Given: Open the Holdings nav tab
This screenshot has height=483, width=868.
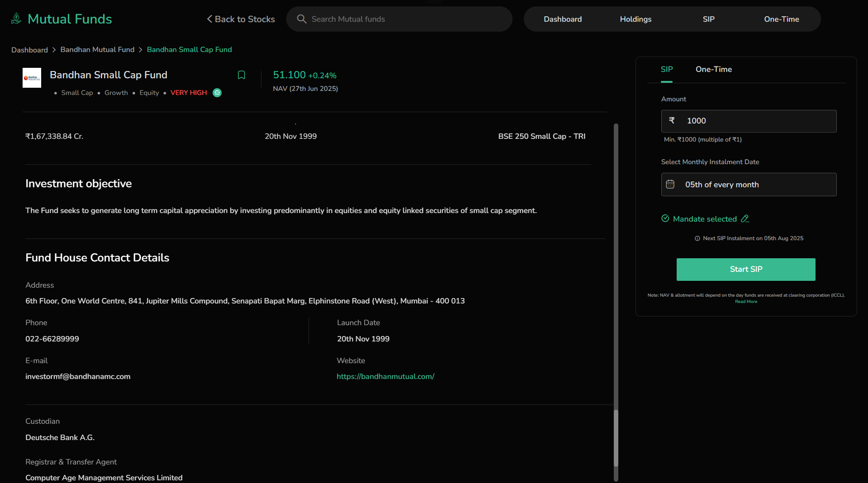Looking at the screenshot, I should (x=636, y=19).
